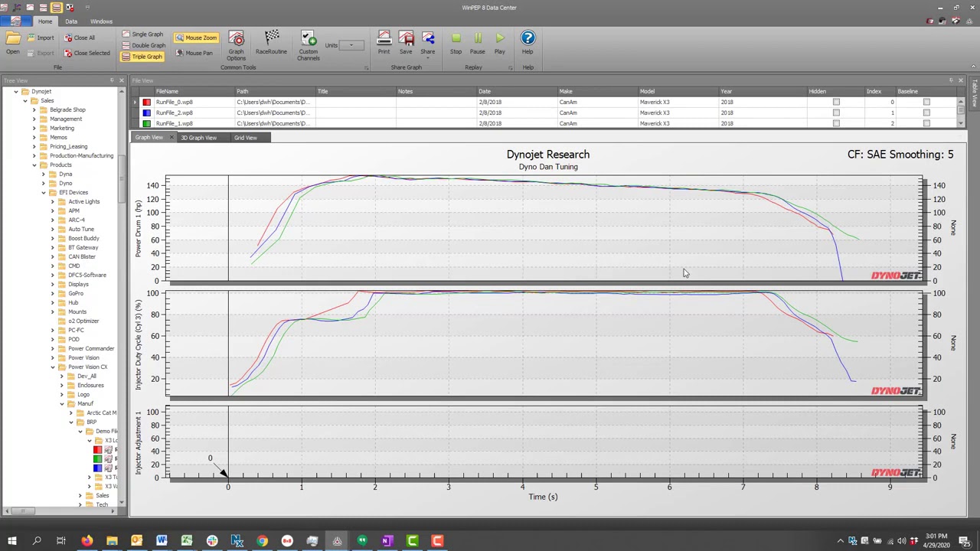Open Chrome from the taskbar
Viewport: 980px width, 551px height.
pos(262,541)
